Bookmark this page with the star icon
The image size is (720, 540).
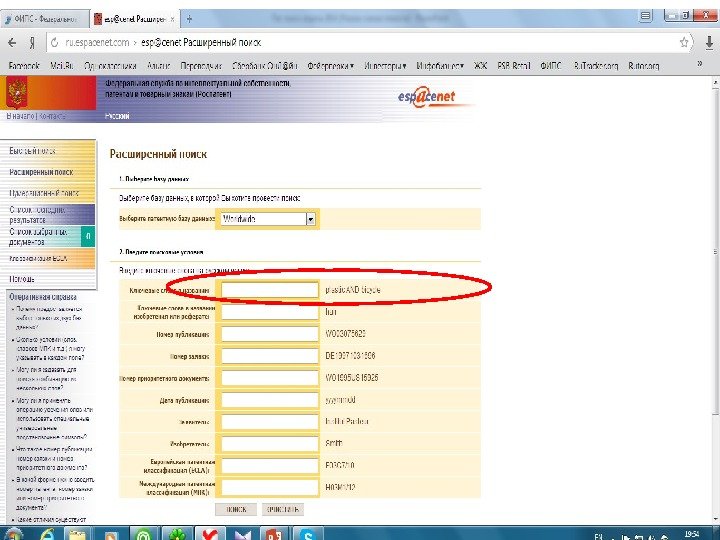(684, 43)
